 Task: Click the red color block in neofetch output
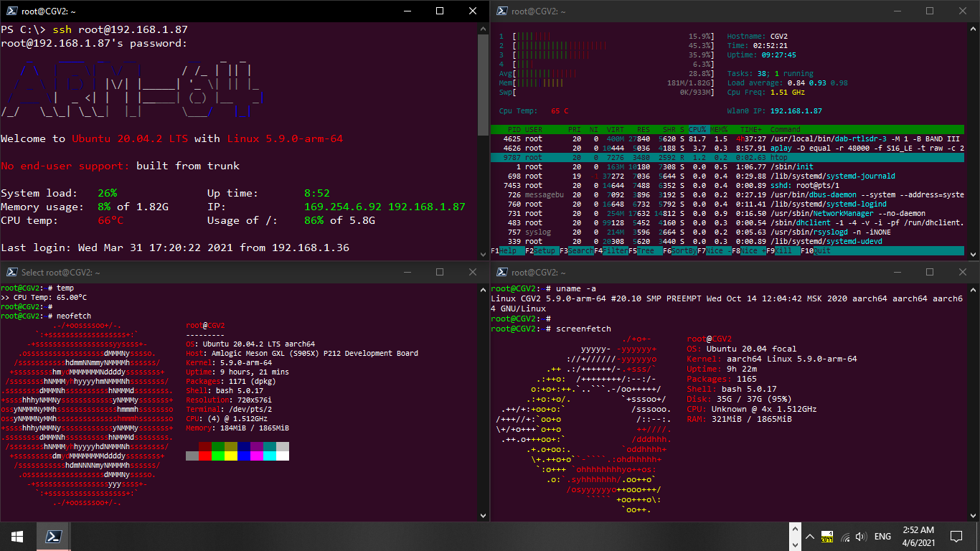pyautogui.click(x=205, y=456)
